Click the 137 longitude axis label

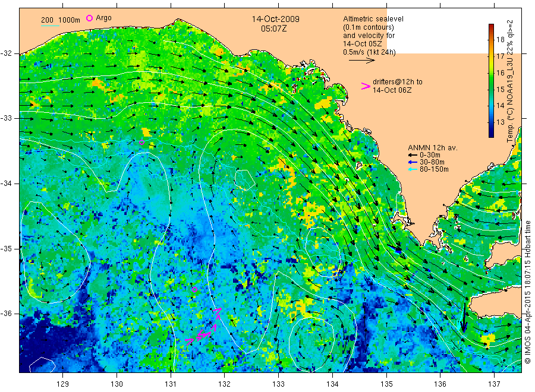tap(494, 384)
